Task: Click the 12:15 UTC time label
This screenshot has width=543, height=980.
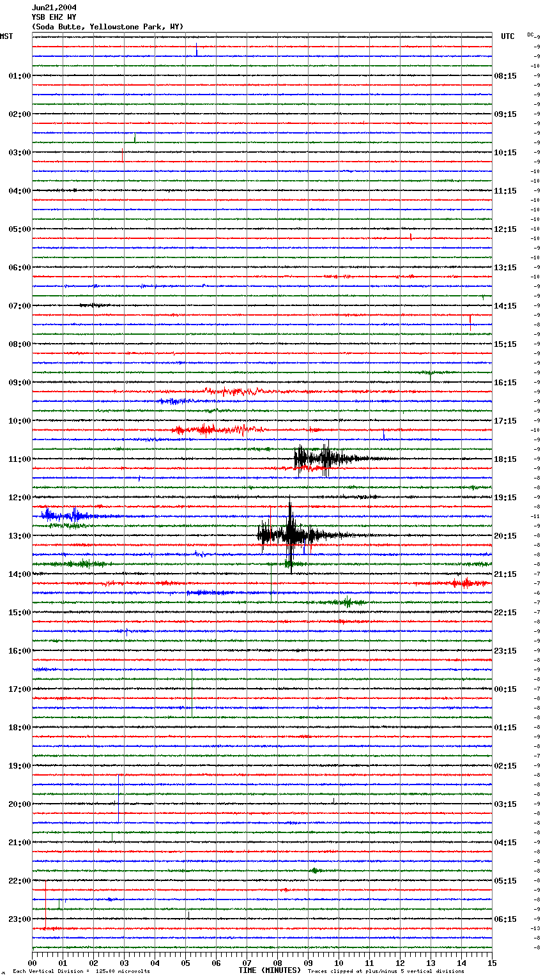Action: 505,229
